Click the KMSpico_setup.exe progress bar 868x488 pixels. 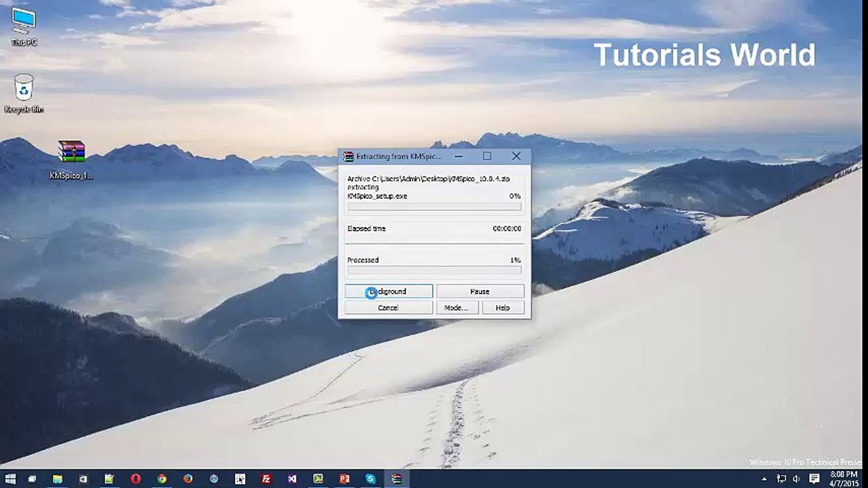[x=434, y=206]
